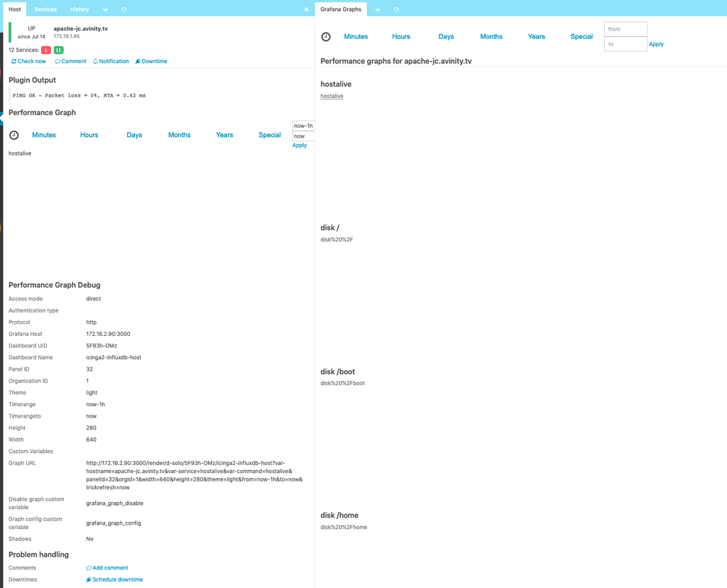Screen dimensions: 727x588
Task: Open the now-1h timerange field
Action: tap(302, 125)
